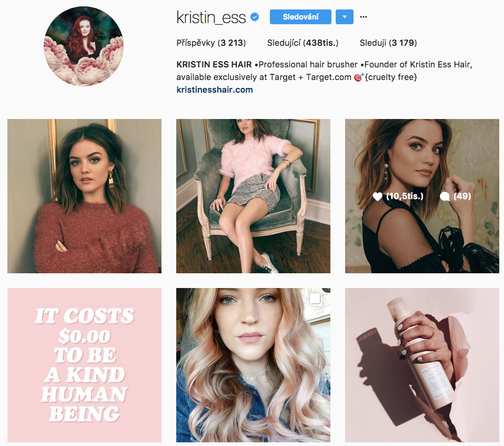Click the blue verified badge icon
504x446 pixels.
click(x=255, y=17)
